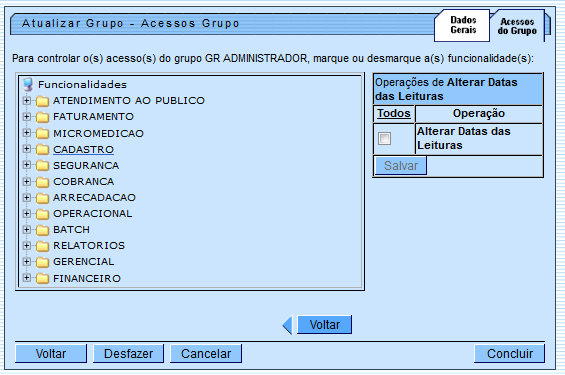The image size is (565, 375).
Task: Click the Operação column header
Action: (x=479, y=113)
